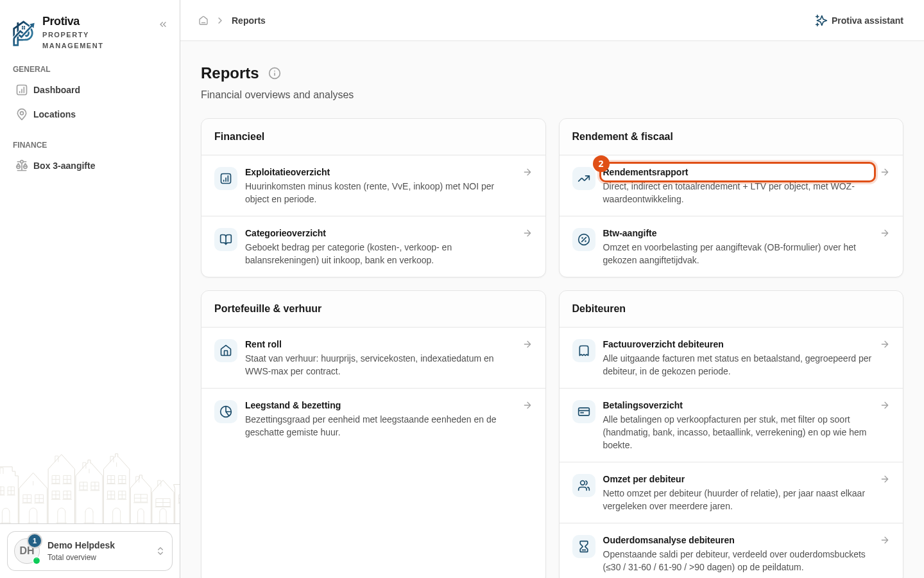Click the Betalingsoverzicht title
This screenshot has height=578, width=924.
pyautogui.click(x=642, y=405)
